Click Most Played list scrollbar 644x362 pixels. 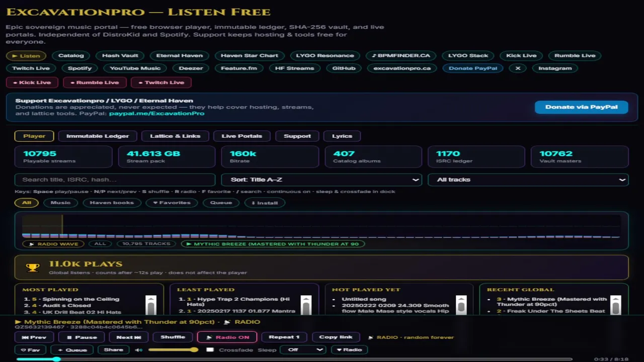click(150, 305)
